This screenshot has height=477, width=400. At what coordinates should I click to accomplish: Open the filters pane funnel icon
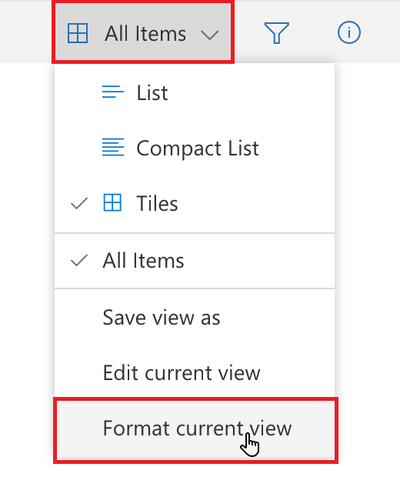276,33
